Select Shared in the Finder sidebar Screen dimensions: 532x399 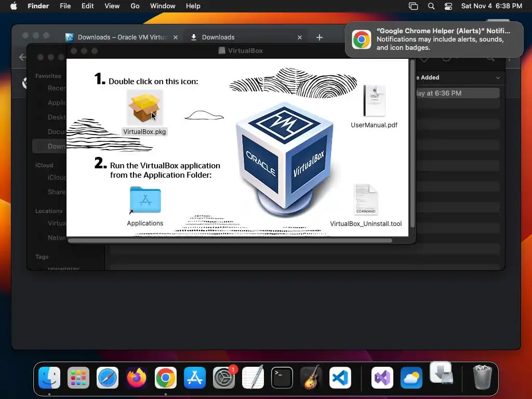click(56, 192)
